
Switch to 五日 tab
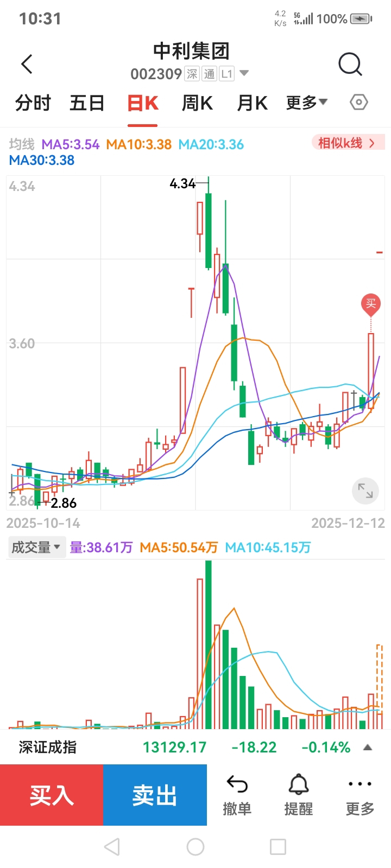tap(87, 103)
